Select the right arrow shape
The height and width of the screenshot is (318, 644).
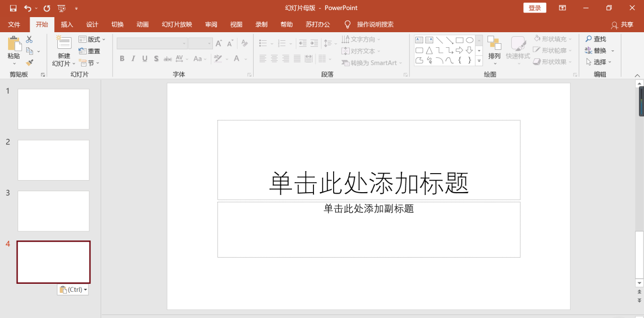[459, 50]
